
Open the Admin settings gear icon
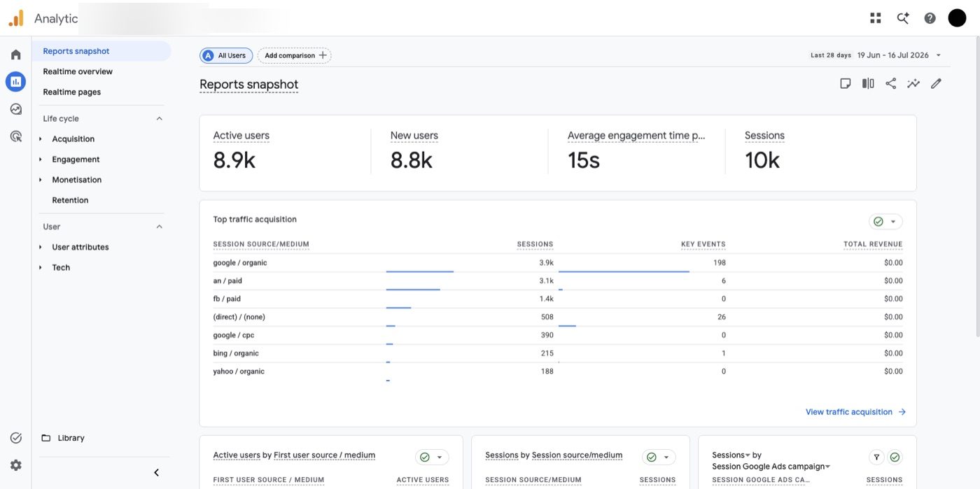pyautogui.click(x=15, y=465)
